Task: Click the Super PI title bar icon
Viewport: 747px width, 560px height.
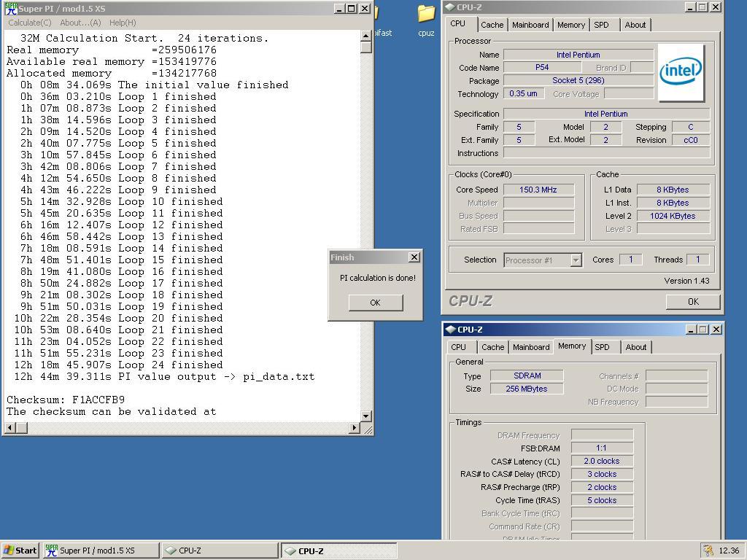Action: click(x=11, y=9)
